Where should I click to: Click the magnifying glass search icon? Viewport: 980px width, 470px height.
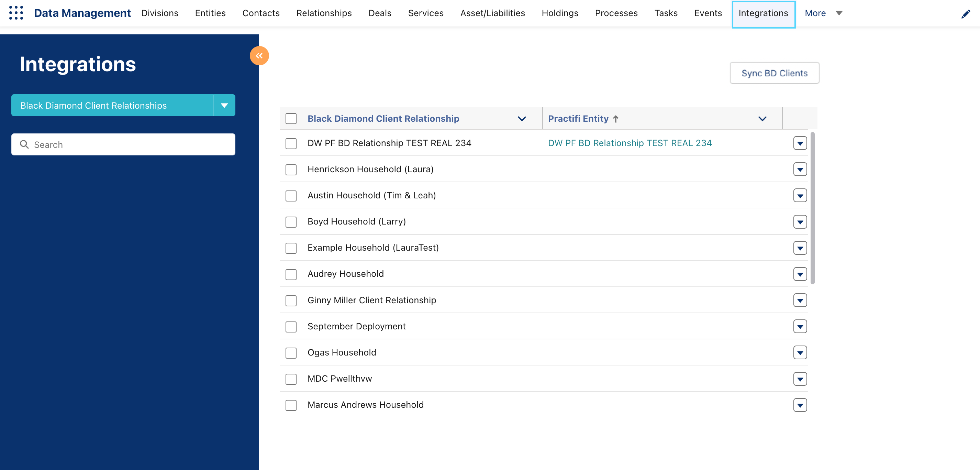point(24,145)
